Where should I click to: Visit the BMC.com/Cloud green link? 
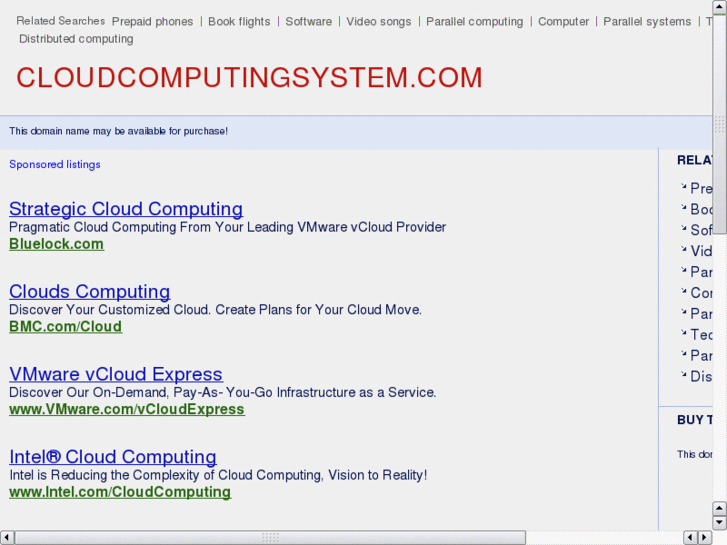[65, 327]
